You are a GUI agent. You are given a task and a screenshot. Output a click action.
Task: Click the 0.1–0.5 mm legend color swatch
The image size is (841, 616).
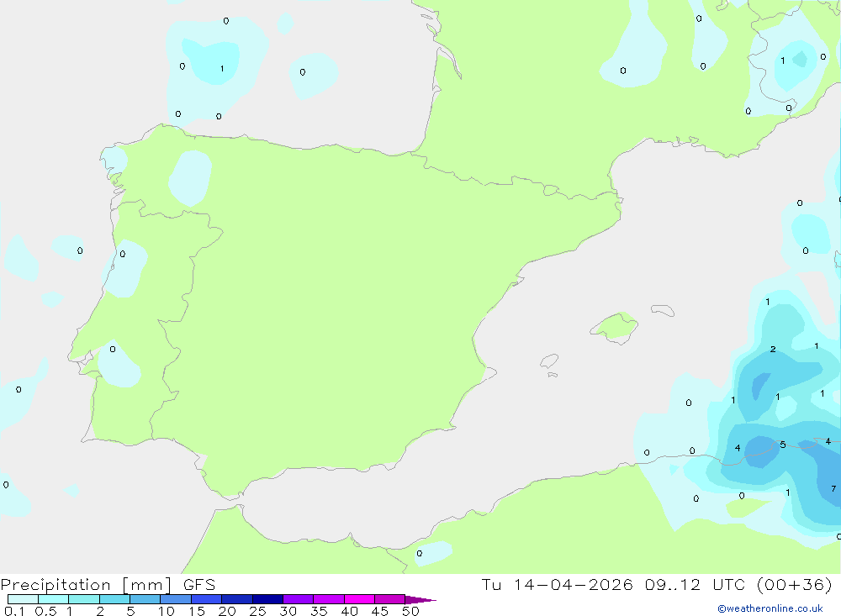click(x=23, y=599)
